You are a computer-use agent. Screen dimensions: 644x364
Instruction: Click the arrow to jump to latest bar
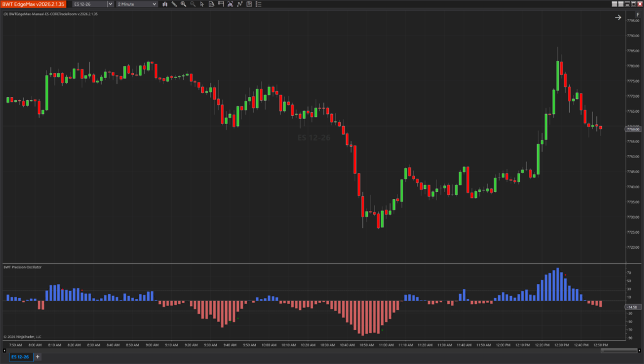coord(618,17)
